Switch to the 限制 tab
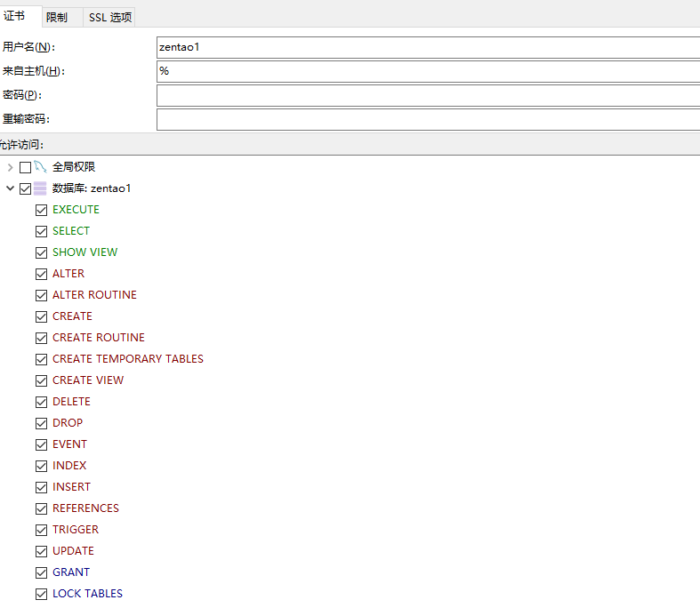 click(57, 18)
